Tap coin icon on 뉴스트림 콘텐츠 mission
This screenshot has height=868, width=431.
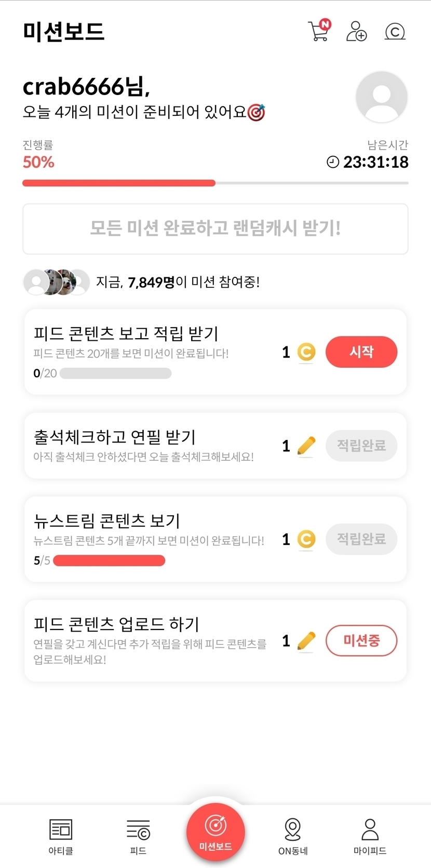(306, 539)
